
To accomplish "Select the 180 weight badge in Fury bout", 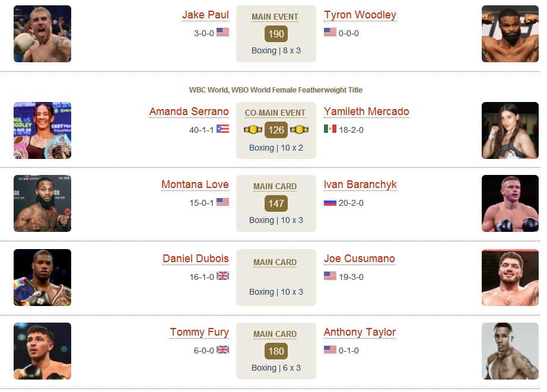I will pos(276,351).
